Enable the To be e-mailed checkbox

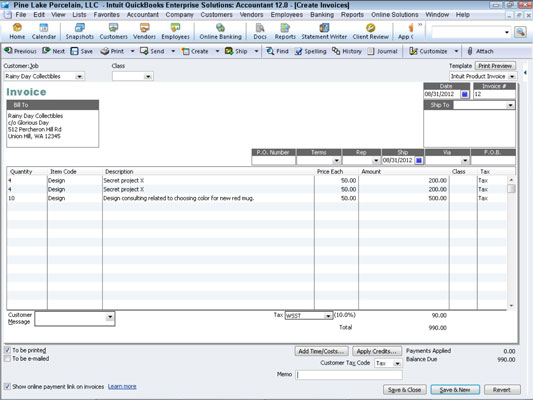click(7, 359)
